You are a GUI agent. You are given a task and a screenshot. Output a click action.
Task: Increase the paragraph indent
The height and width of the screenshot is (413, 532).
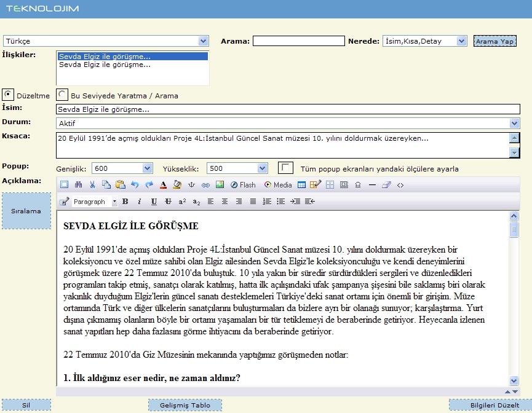coord(295,202)
